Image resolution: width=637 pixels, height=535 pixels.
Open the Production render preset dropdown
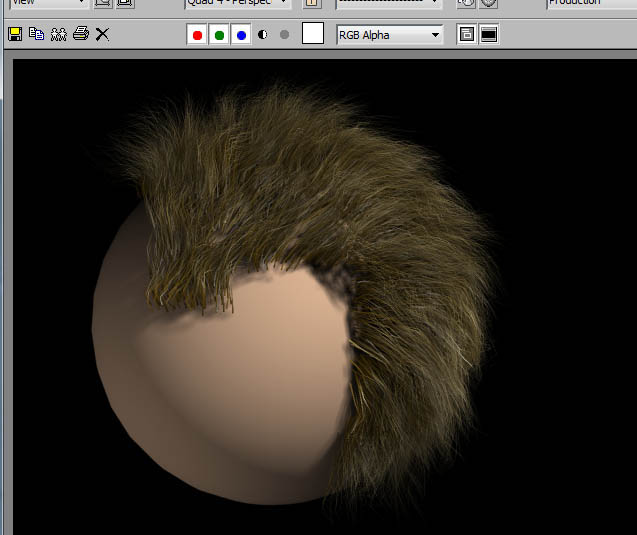click(592, 3)
